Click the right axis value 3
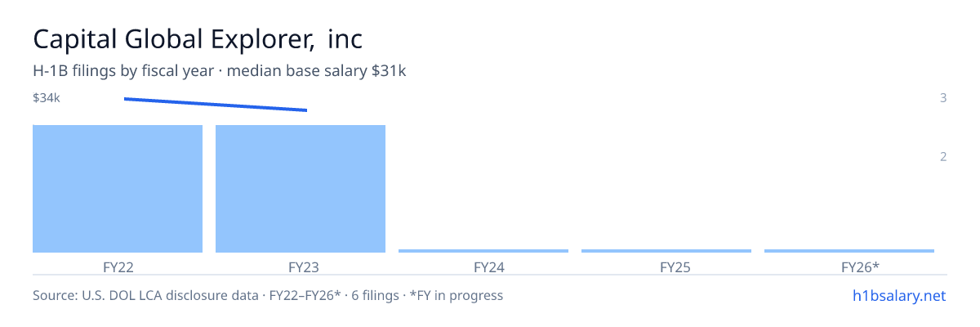The width and height of the screenshot is (980, 327). pyautogui.click(x=943, y=98)
